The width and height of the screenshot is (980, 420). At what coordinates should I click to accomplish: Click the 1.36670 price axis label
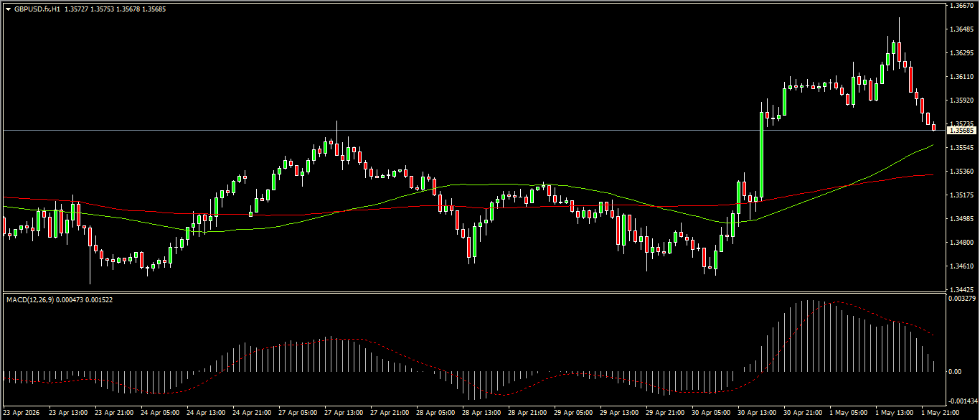(x=961, y=5)
